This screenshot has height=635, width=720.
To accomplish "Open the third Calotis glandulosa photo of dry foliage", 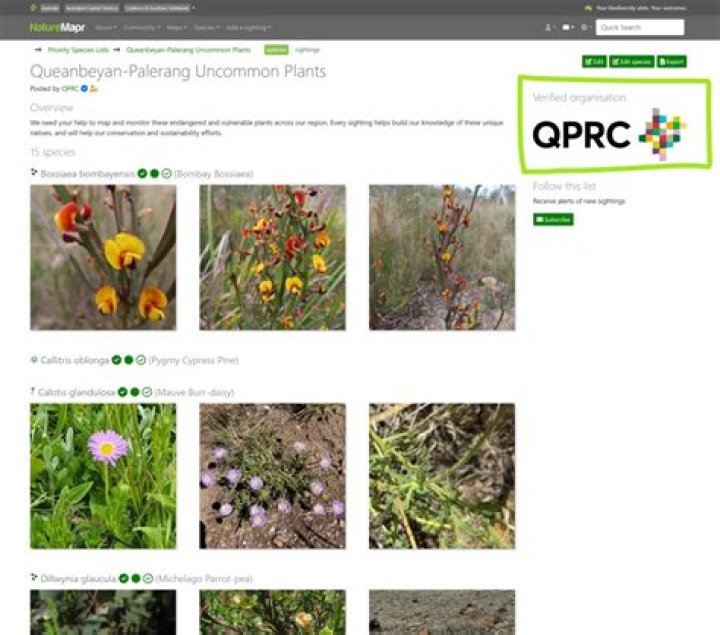I will 442,476.
